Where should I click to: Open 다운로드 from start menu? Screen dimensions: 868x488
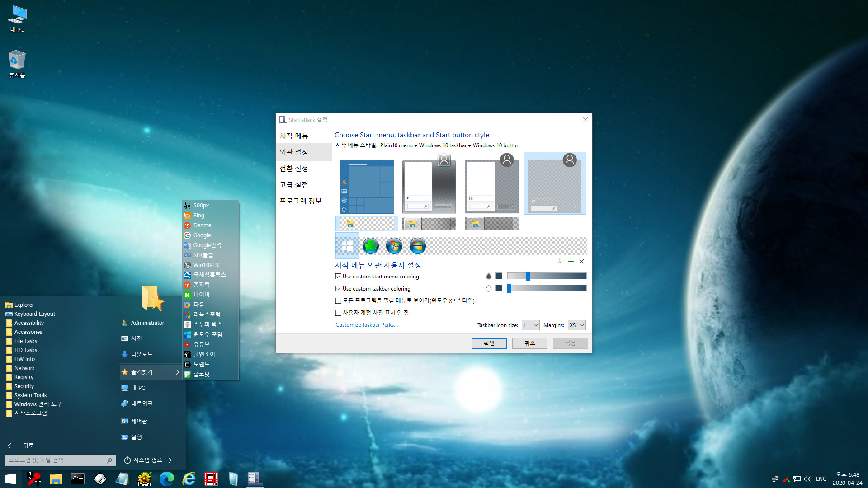[151, 354]
